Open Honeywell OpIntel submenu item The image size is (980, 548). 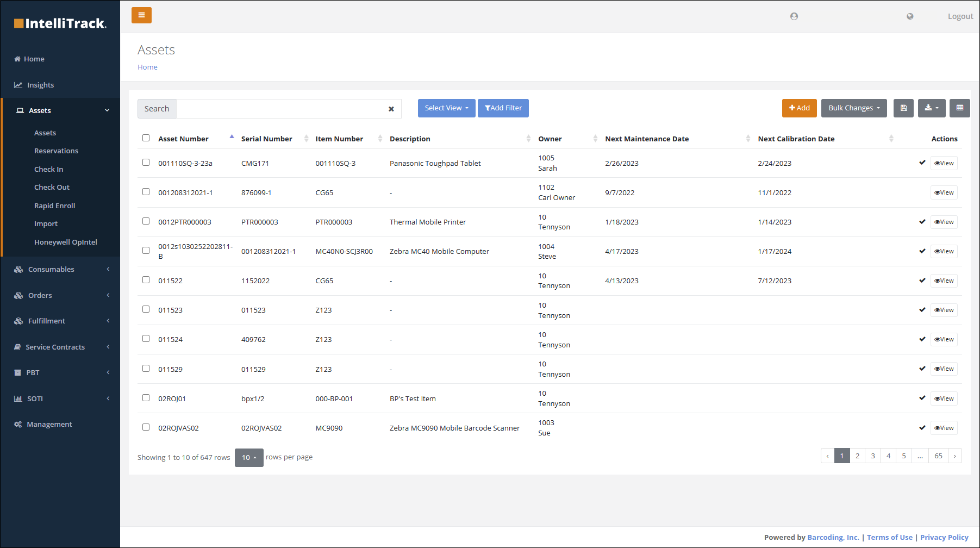65,242
